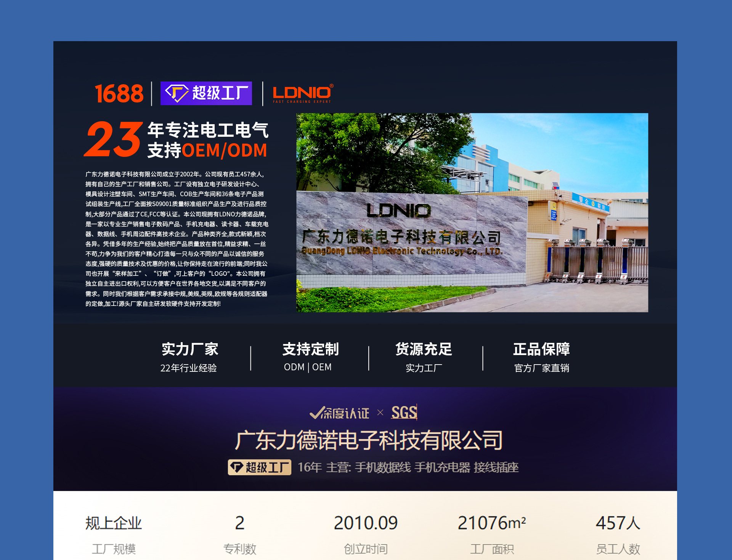Click the 支持定制 heading

point(310,349)
